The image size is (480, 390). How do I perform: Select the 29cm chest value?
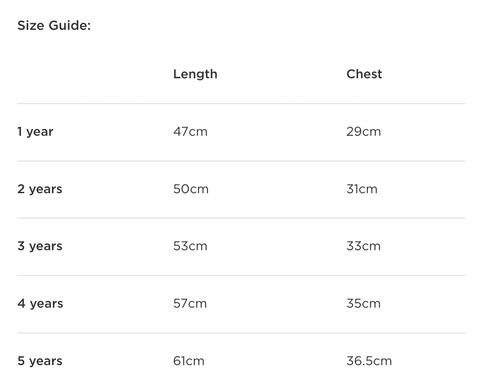point(364,131)
